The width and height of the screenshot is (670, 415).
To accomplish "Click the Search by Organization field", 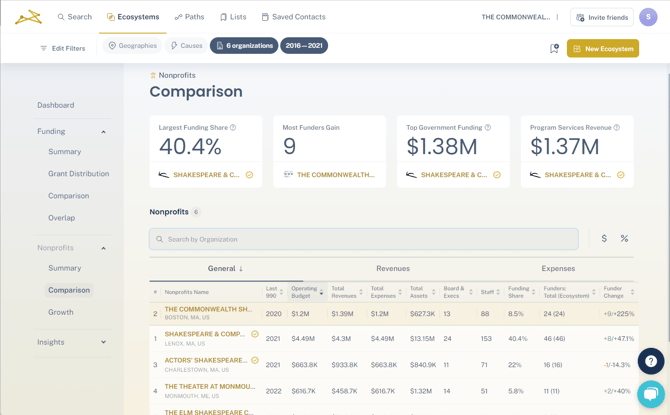I will point(364,239).
